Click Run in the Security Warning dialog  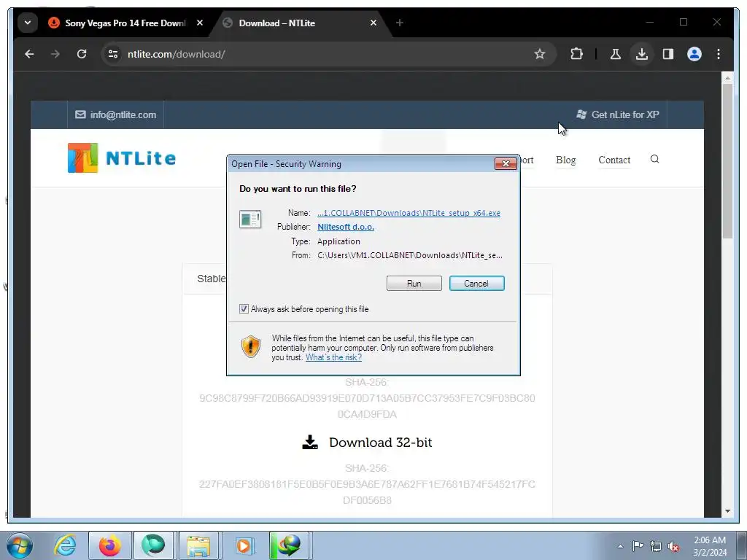414,284
